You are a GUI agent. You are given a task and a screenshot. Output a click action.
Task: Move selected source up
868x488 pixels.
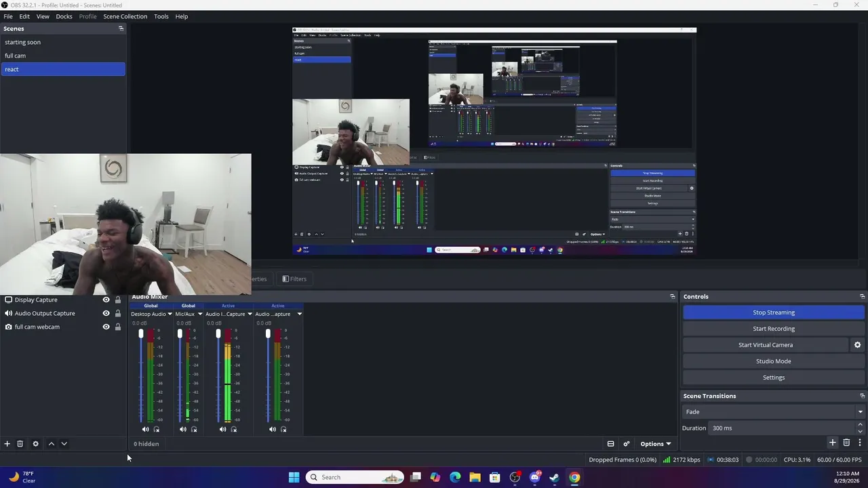click(51, 444)
